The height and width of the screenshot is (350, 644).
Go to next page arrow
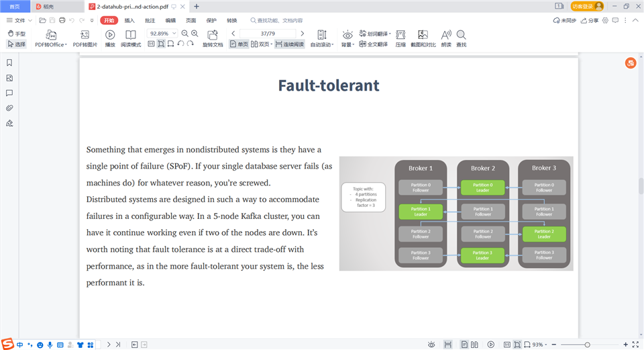tap(303, 34)
